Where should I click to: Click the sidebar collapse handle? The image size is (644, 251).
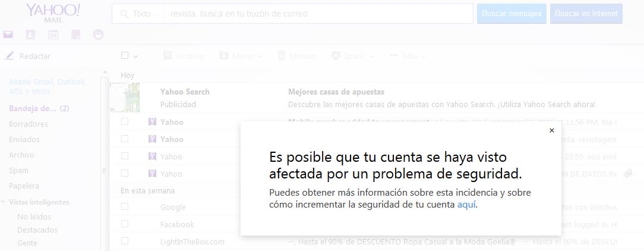(105, 171)
